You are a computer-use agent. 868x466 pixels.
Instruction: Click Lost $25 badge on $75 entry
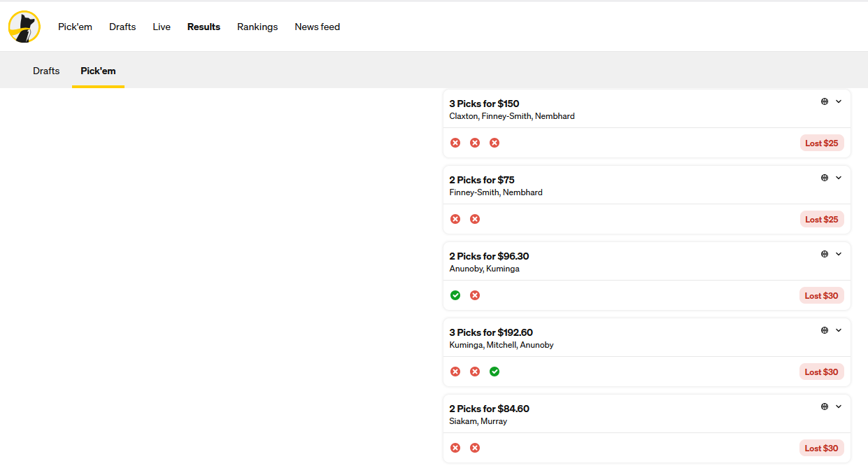pos(822,219)
